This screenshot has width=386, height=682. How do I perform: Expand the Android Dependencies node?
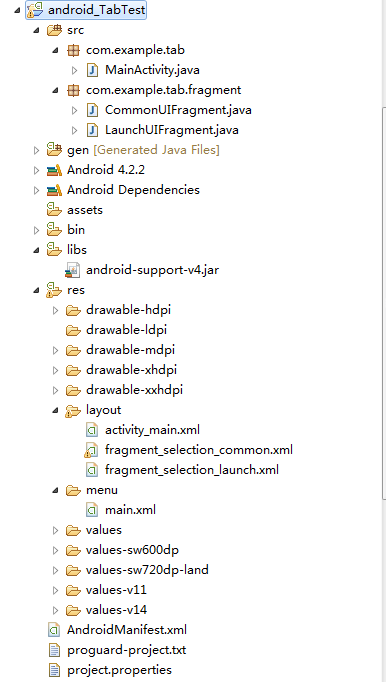click(37, 190)
